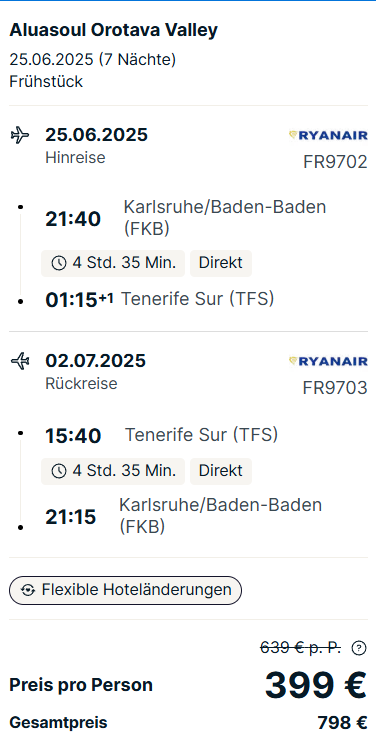This screenshot has width=376, height=742.
Task: Click the crossed-out 639 € price
Action: 300,648
